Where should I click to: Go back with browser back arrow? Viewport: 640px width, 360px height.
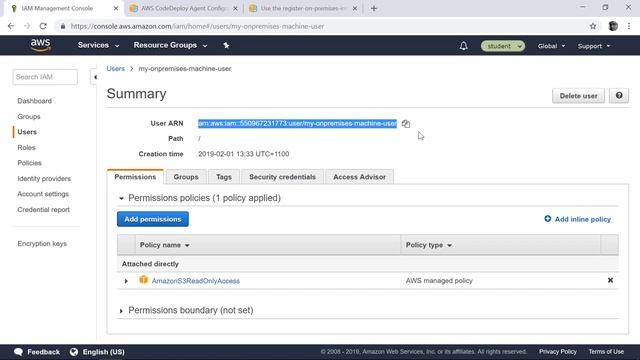coord(11,26)
